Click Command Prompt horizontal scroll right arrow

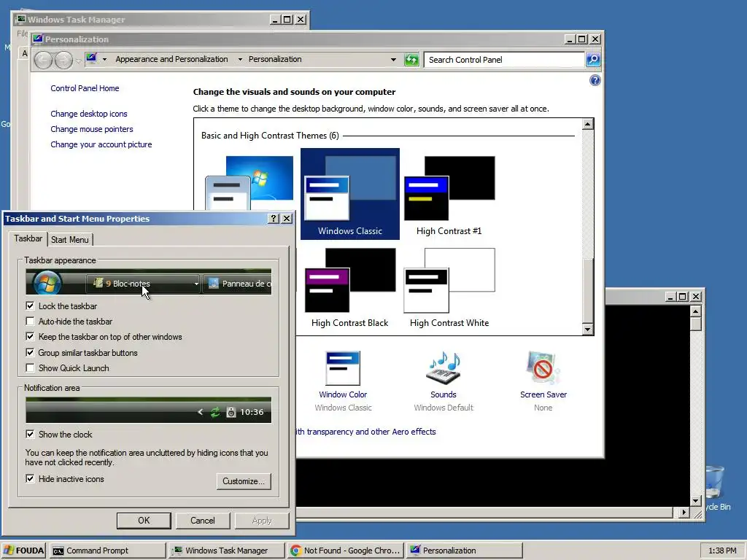[x=684, y=513]
